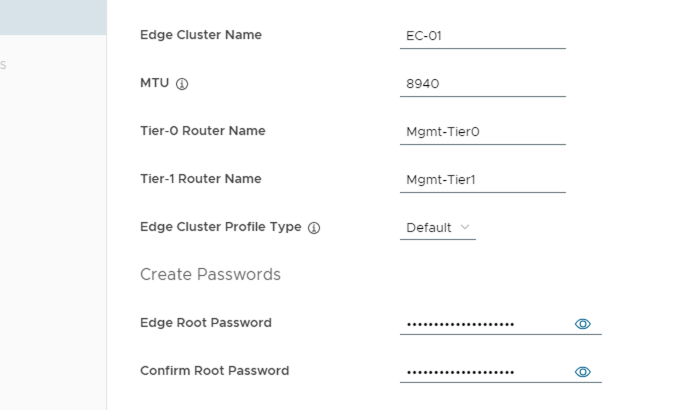699x410 pixels.
Task: Focus the MTU field showing 8940
Action: (x=482, y=84)
